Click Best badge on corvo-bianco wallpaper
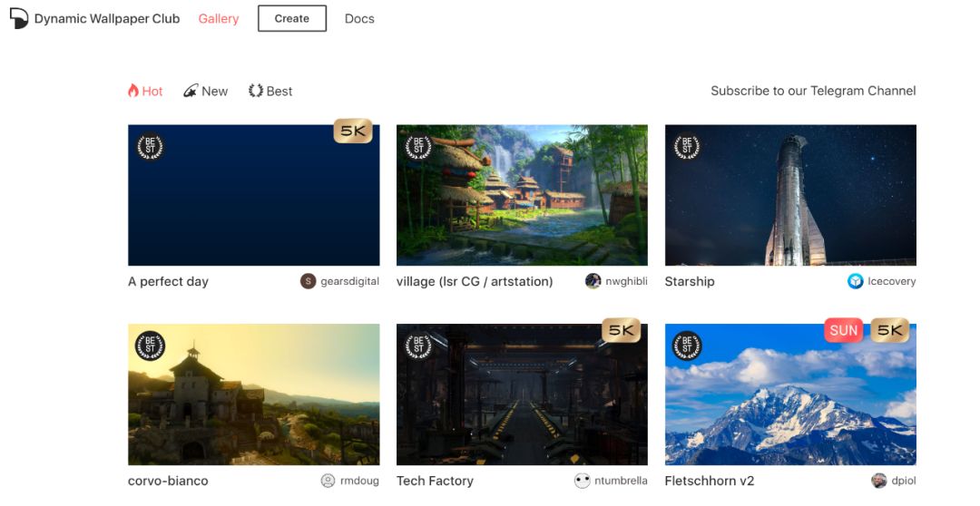This screenshot has height=506, width=980. tap(150, 346)
